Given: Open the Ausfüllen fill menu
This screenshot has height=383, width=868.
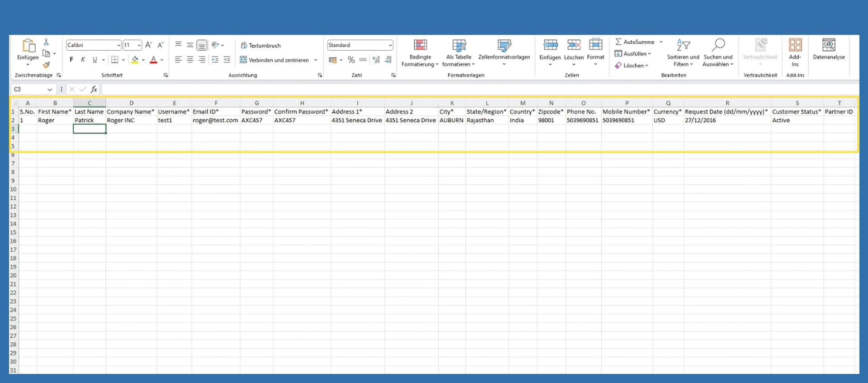Looking at the screenshot, I should pos(633,53).
